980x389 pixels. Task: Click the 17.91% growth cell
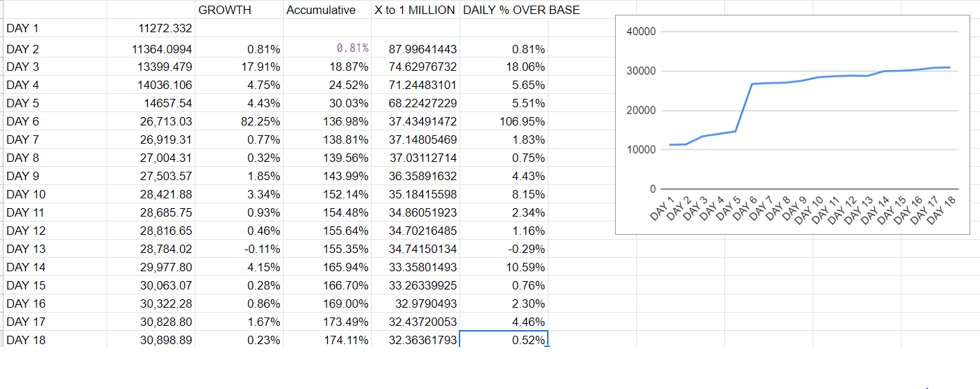pyautogui.click(x=239, y=67)
